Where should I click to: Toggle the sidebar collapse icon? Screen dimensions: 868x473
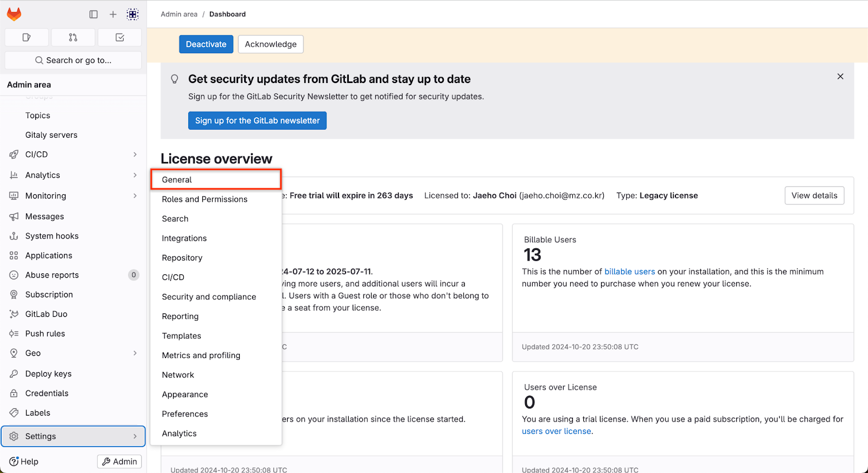coord(93,15)
